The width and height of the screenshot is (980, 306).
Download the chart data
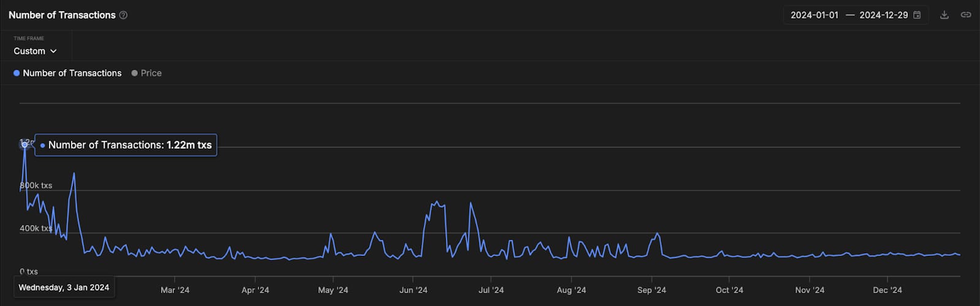click(944, 15)
